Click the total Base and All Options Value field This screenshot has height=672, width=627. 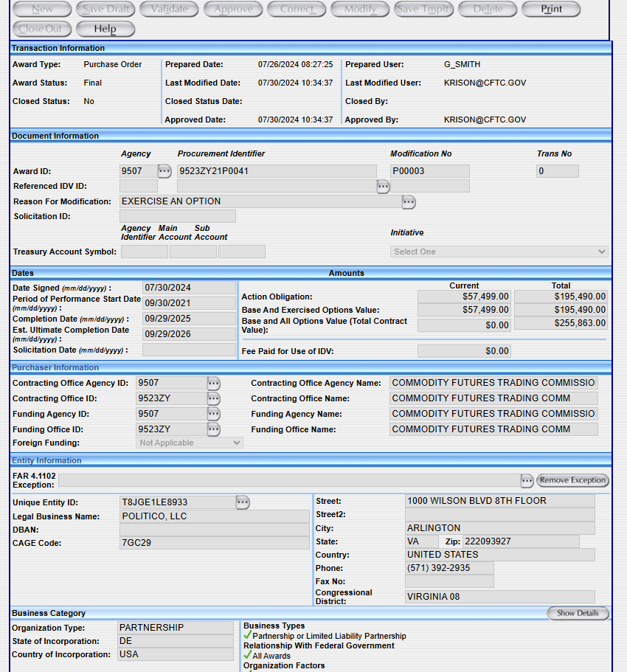click(x=561, y=323)
